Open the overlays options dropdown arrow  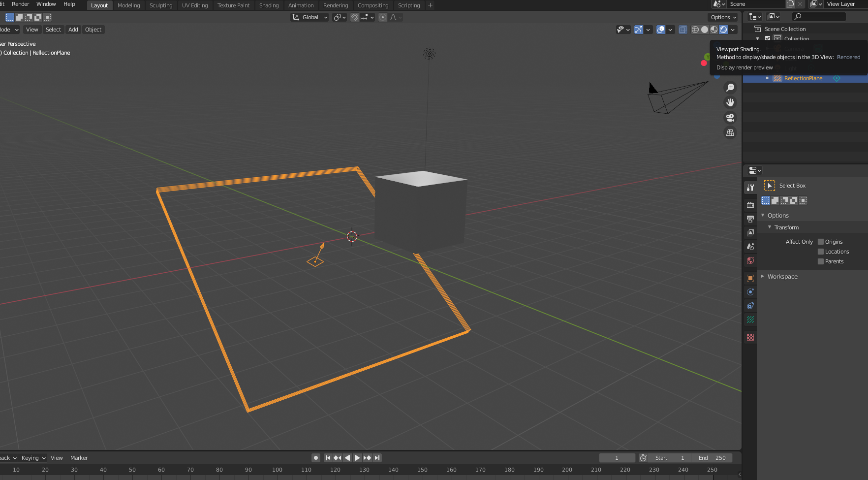[x=670, y=30]
